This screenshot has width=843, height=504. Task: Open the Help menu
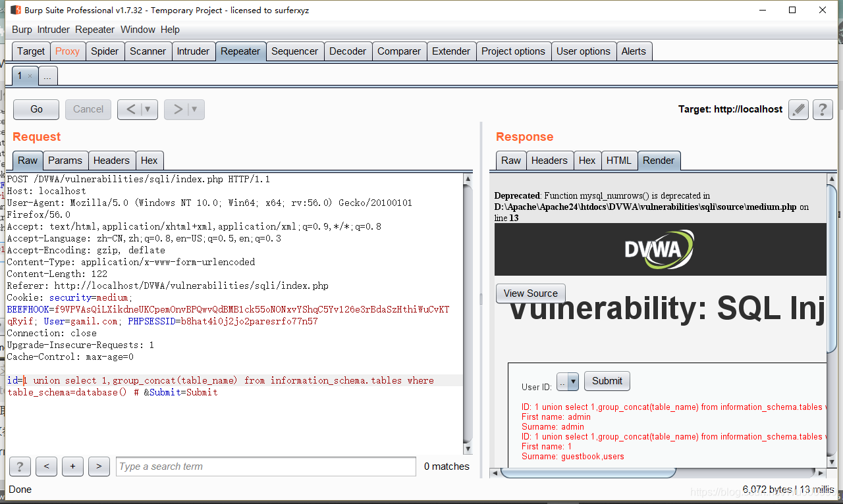pyautogui.click(x=170, y=30)
